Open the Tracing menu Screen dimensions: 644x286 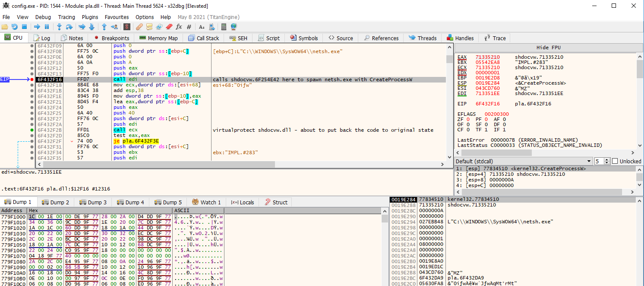(x=66, y=17)
